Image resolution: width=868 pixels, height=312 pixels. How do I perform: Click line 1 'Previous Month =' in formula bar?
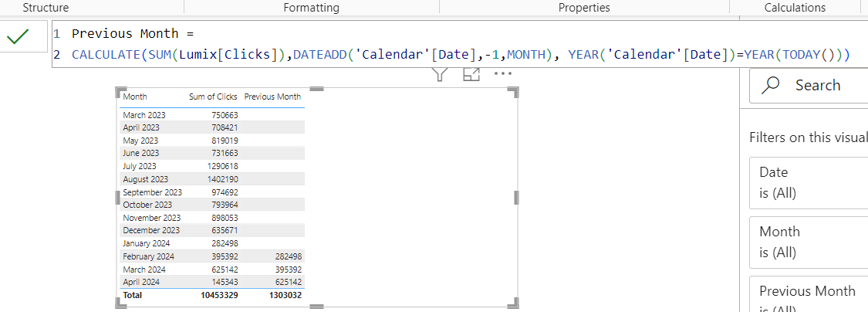133,34
